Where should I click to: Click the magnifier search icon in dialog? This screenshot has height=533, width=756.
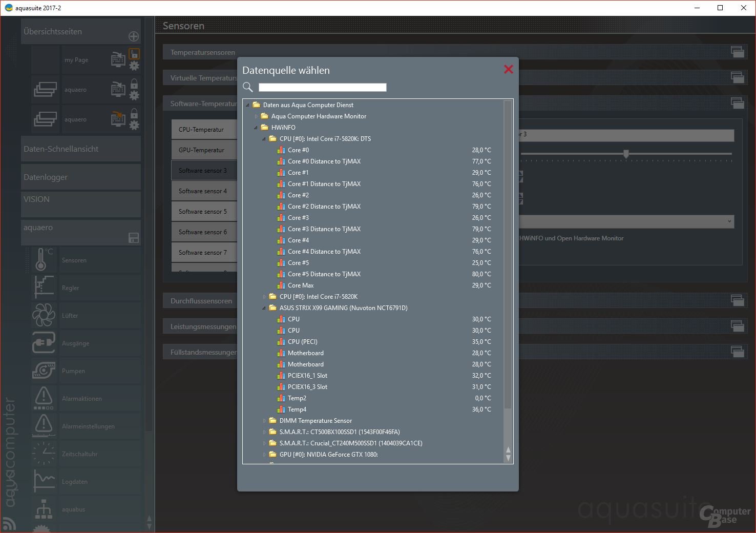248,87
